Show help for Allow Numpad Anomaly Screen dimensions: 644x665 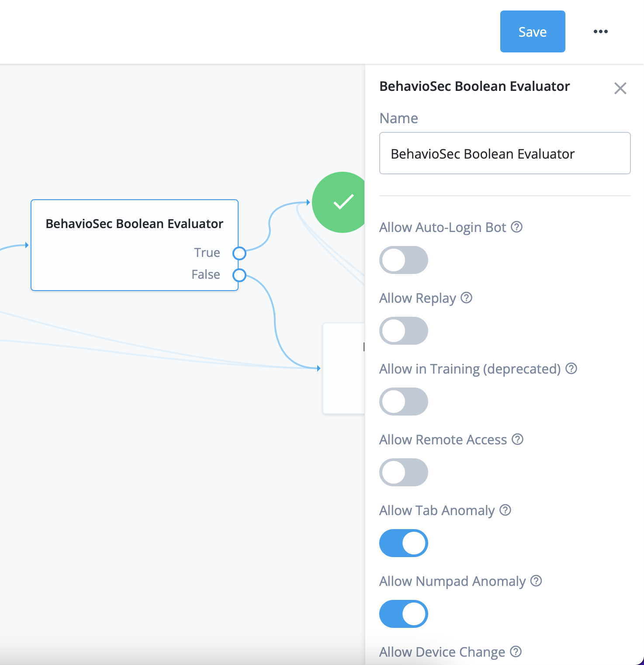[x=536, y=581]
